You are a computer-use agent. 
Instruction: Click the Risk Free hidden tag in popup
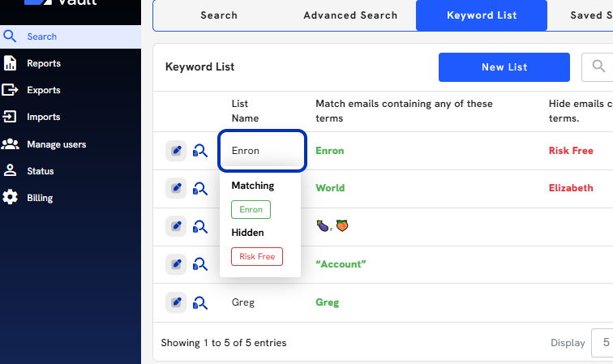pyautogui.click(x=257, y=256)
